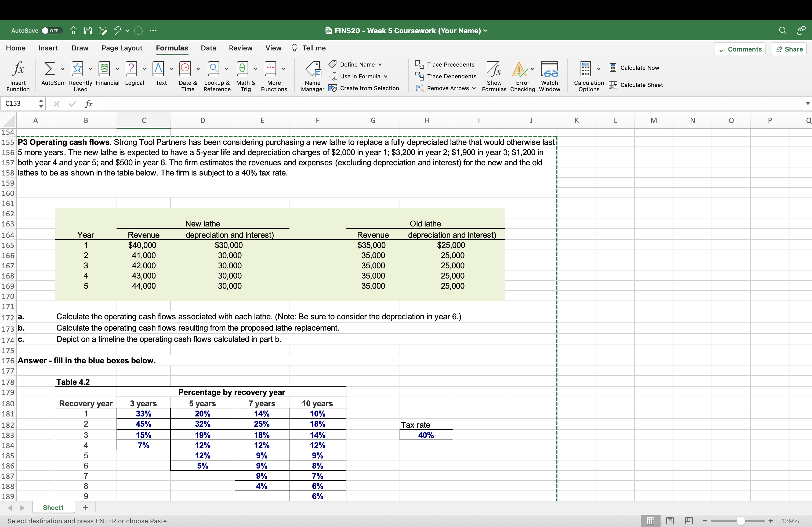This screenshot has width=812, height=527.
Task: Expand the Use in Formula dropdown
Action: click(x=386, y=76)
